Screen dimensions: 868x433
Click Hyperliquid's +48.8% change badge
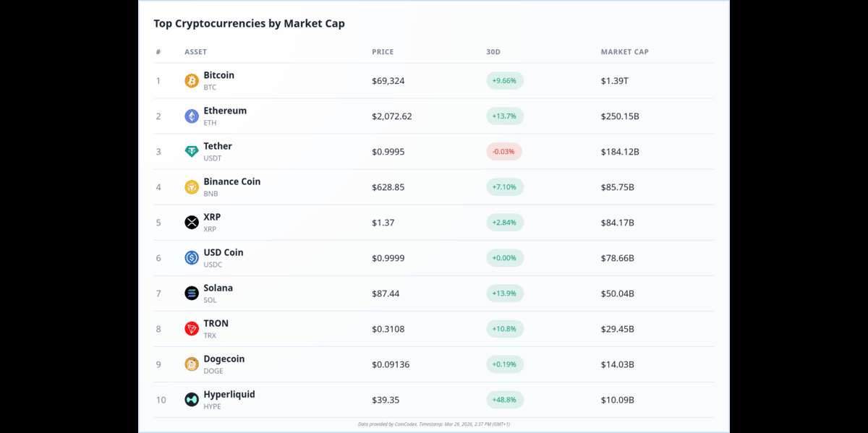pyautogui.click(x=505, y=400)
